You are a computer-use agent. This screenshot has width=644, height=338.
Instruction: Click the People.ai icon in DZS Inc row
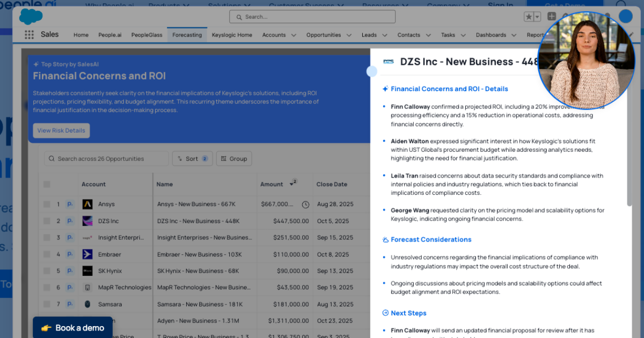pyautogui.click(x=70, y=221)
